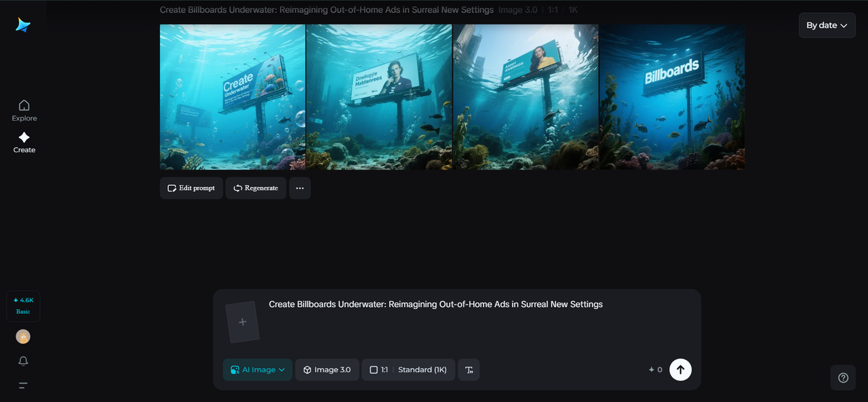Click the app logo at top left
The width and height of the screenshot is (868, 402).
point(21,25)
